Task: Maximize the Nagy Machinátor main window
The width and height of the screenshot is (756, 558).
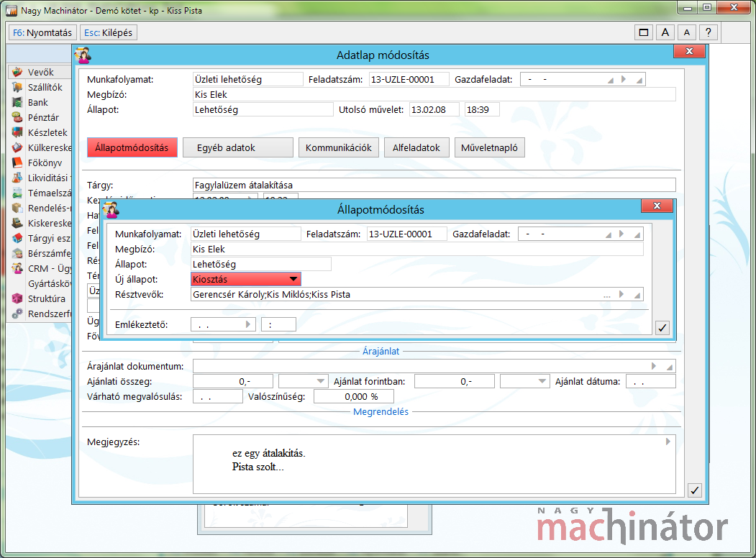Action: pyautogui.click(x=707, y=7)
